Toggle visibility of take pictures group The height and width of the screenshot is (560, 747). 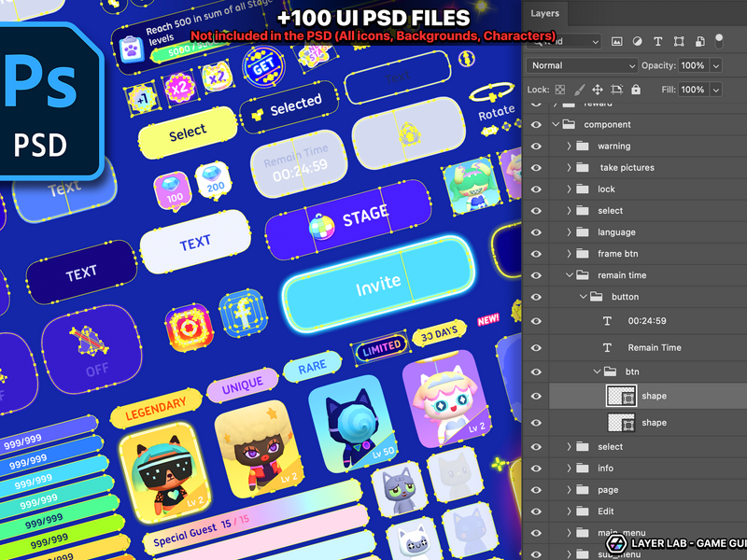[536, 168]
